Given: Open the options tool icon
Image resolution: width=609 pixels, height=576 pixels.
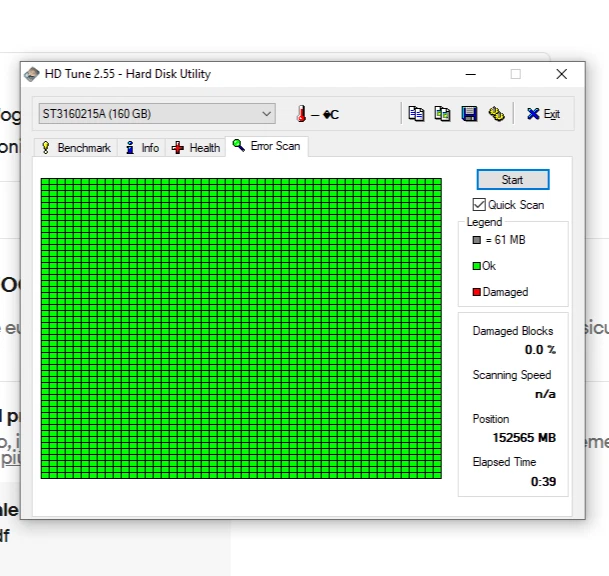Looking at the screenshot, I should 496,114.
